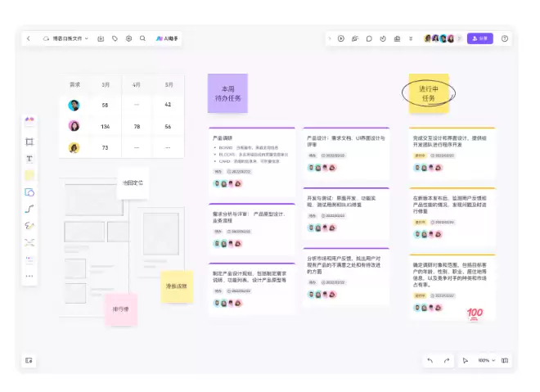Start presentation with the play icon

tap(341, 38)
